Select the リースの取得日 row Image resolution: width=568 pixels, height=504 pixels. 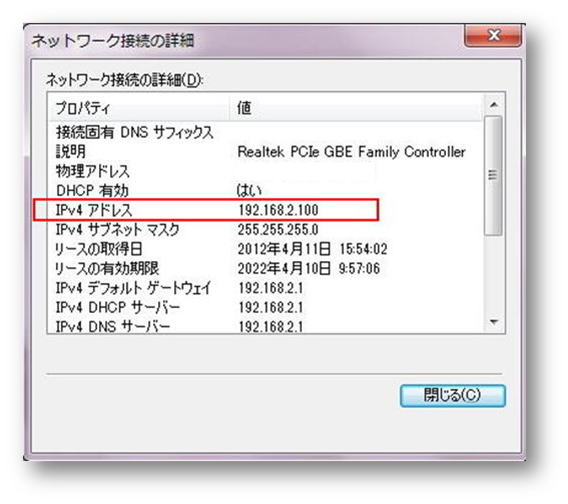tap(266, 249)
